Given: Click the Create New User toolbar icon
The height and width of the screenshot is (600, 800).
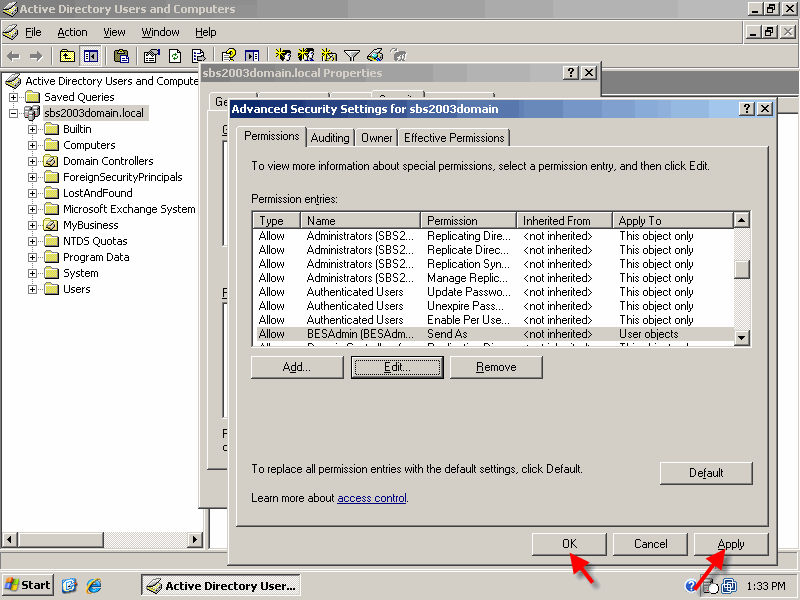Looking at the screenshot, I should pos(282,55).
